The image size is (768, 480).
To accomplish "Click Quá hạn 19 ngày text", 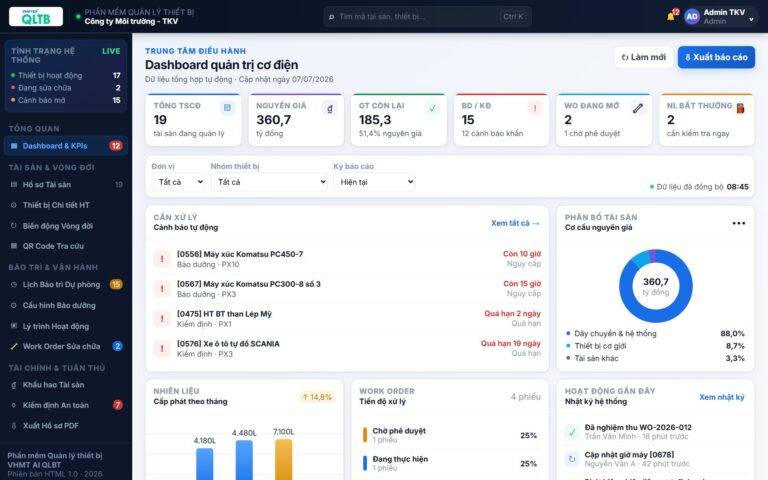I will [510, 343].
